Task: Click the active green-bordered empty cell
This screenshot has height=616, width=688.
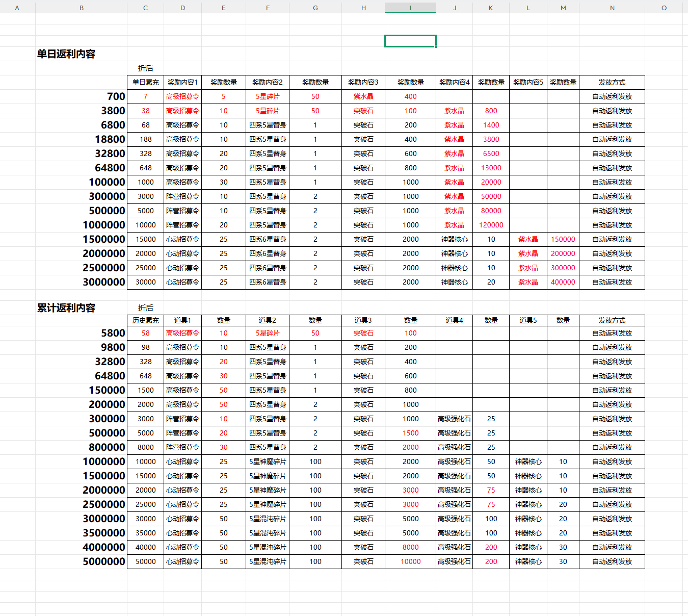Action: tap(410, 41)
